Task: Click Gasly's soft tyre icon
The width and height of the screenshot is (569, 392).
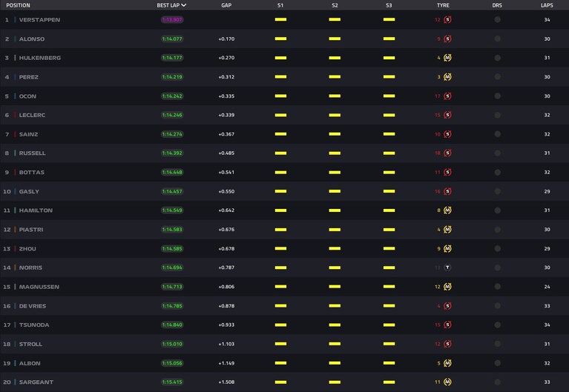Action: click(x=447, y=191)
